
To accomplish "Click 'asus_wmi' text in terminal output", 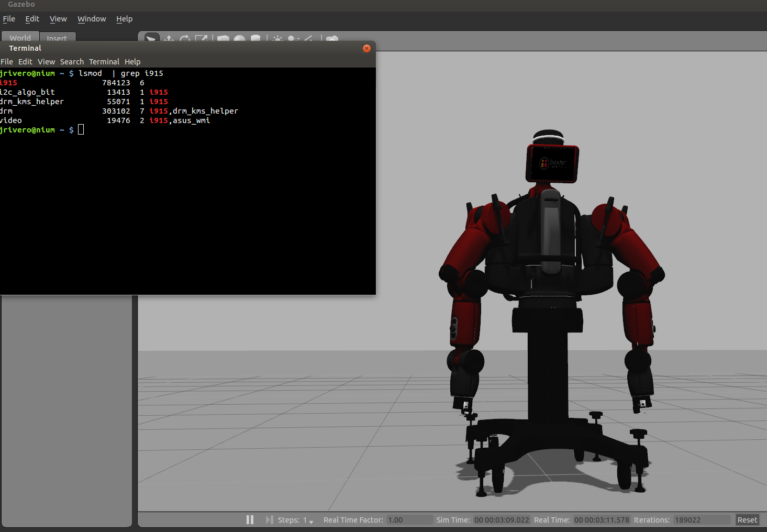I will click(x=191, y=120).
